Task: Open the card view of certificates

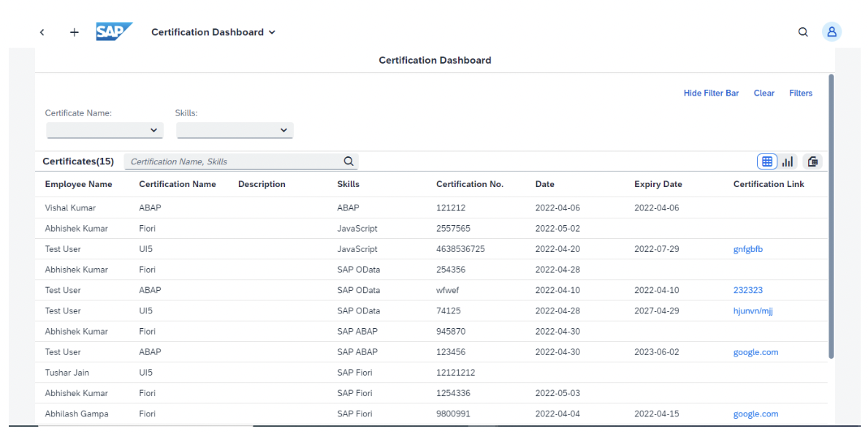Action: pyautogui.click(x=812, y=161)
